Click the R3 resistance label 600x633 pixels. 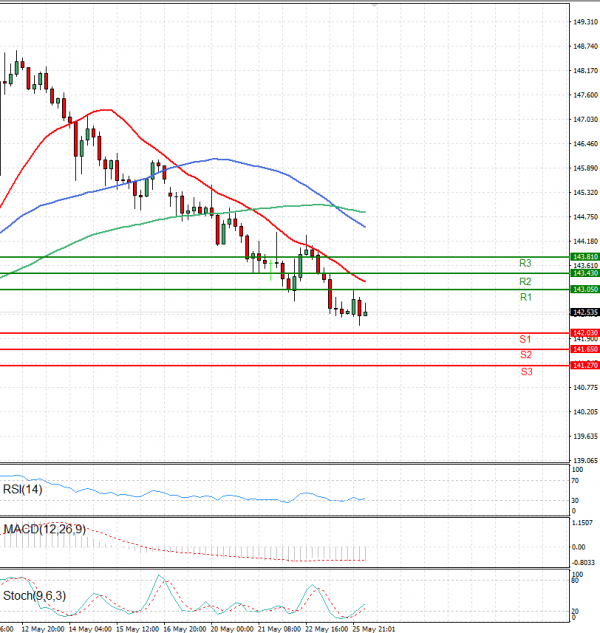[525, 263]
